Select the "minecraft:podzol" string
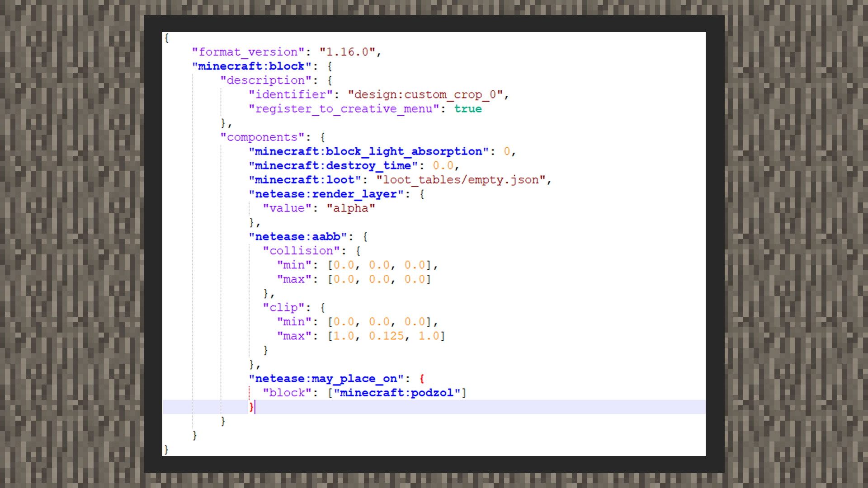 coord(397,393)
